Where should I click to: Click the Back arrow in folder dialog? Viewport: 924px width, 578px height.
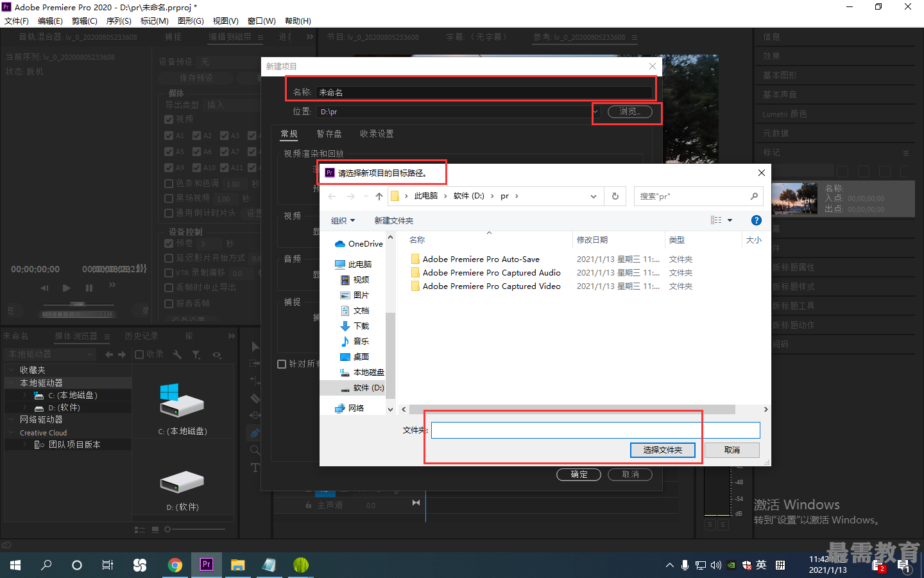click(x=332, y=197)
